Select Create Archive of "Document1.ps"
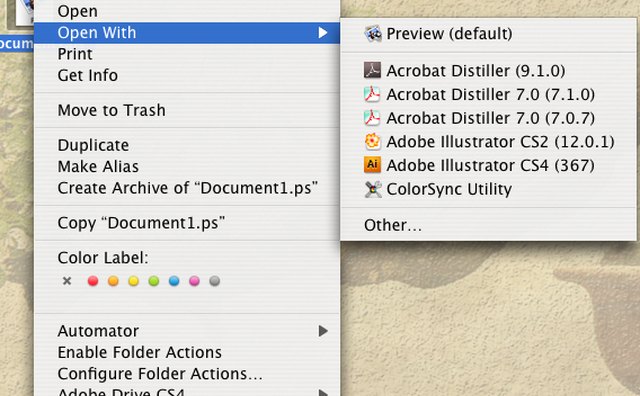Screen dimensions: 640x396 point(187,188)
